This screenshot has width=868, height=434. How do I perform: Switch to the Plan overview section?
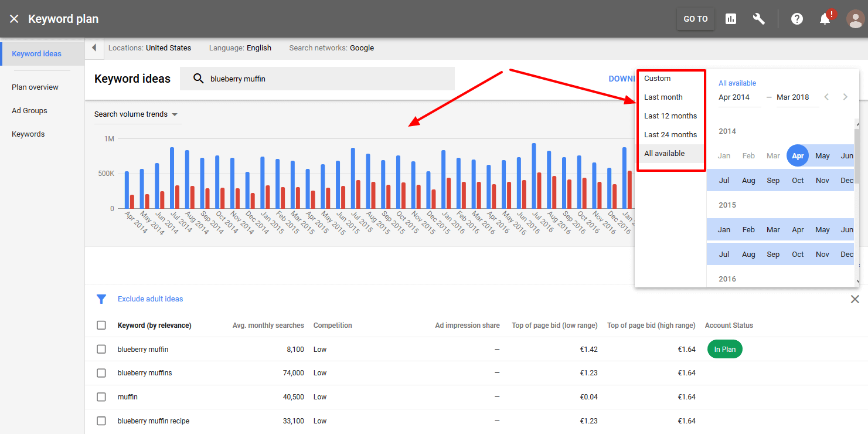point(35,87)
